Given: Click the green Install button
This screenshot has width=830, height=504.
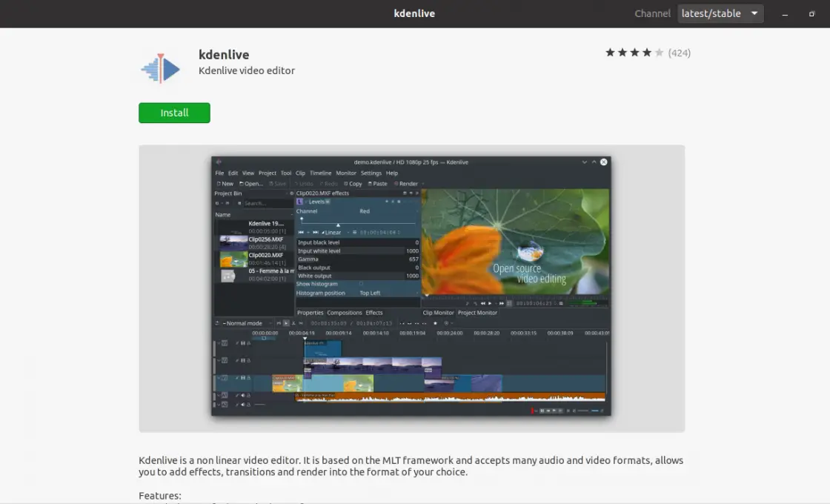Looking at the screenshot, I should 174,113.
